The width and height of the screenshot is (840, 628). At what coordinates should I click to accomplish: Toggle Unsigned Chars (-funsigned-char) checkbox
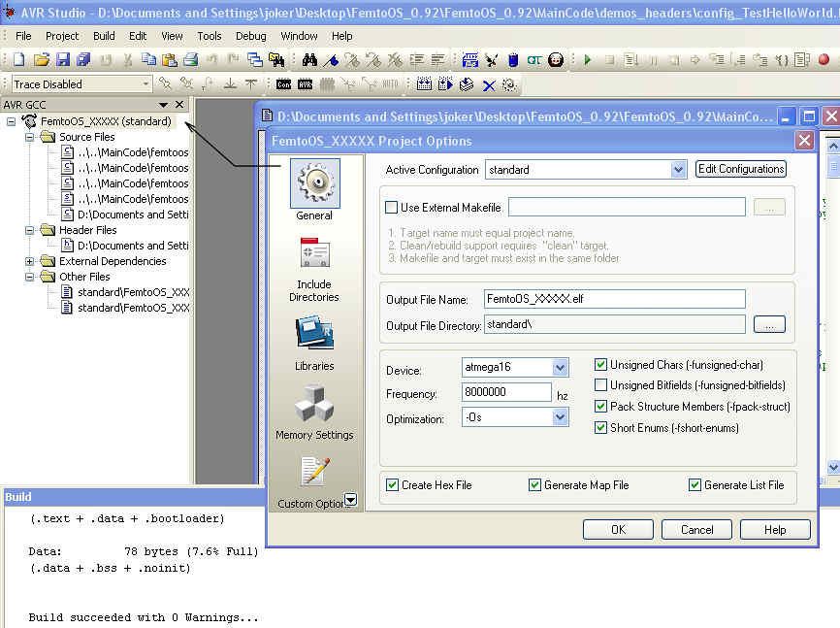[x=600, y=365]
